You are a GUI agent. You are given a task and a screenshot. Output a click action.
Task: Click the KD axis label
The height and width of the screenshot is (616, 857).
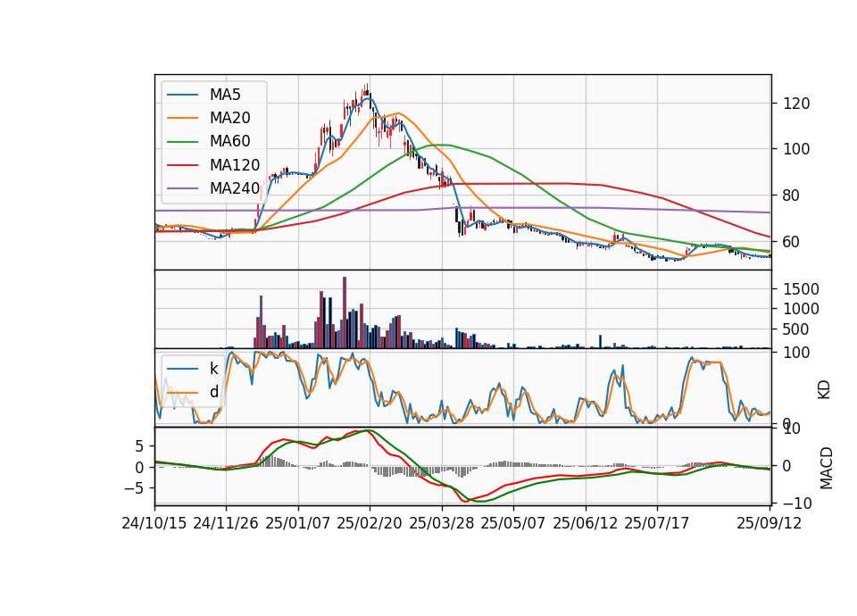824,390
